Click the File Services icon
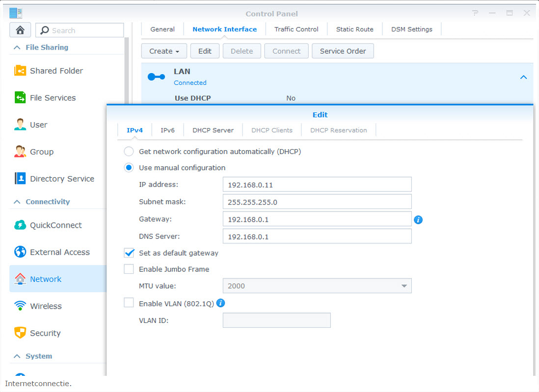The image size is (539, 392). (20, 98)
